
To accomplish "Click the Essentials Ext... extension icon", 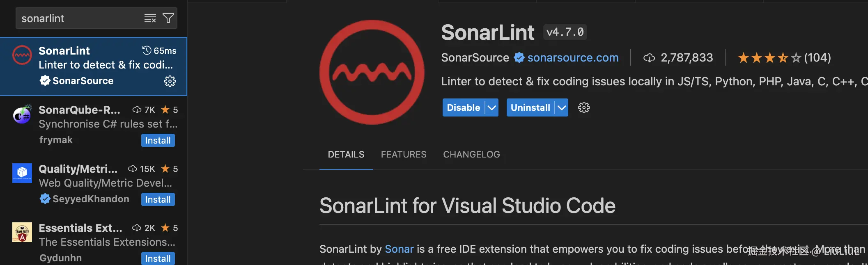I will pos(22,232).
